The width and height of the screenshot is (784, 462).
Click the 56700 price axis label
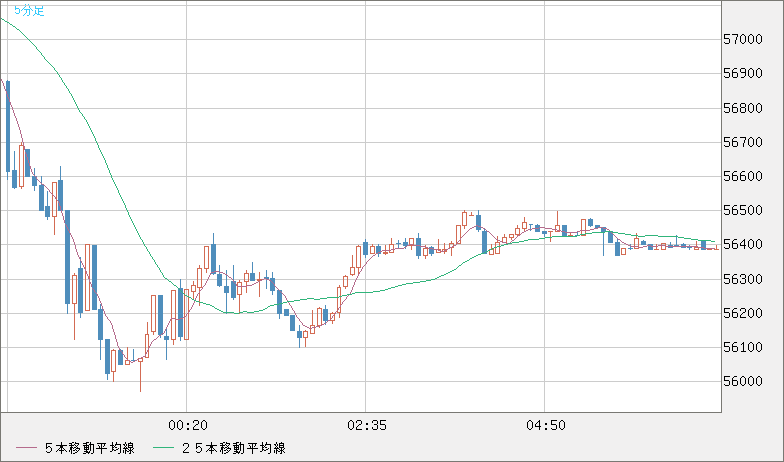pos(743,142)
